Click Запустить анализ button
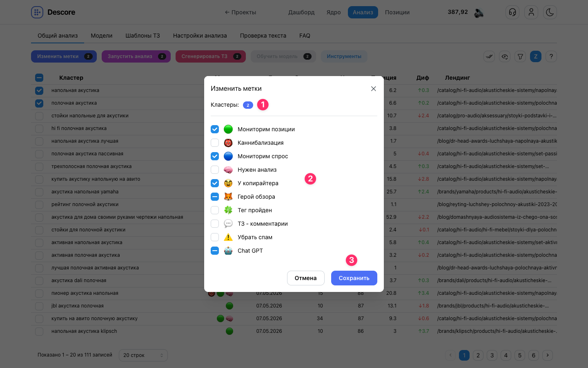Image resolution: width=588 pixels, height=368 pixels. tap(136, 56)
